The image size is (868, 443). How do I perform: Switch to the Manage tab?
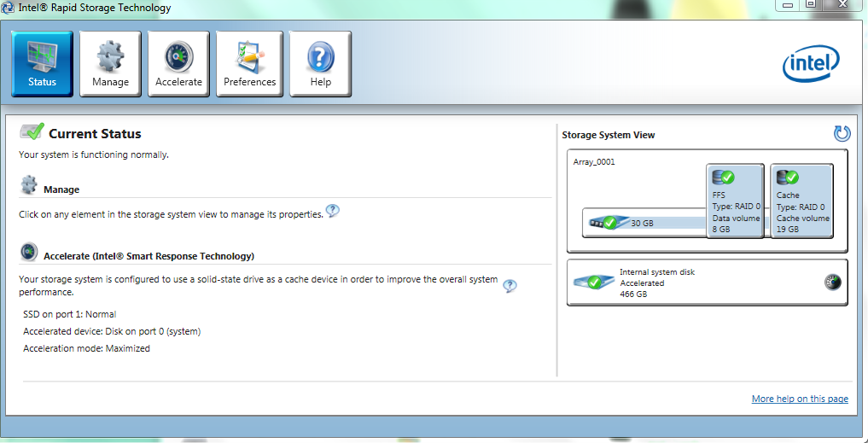pos(110,64)
